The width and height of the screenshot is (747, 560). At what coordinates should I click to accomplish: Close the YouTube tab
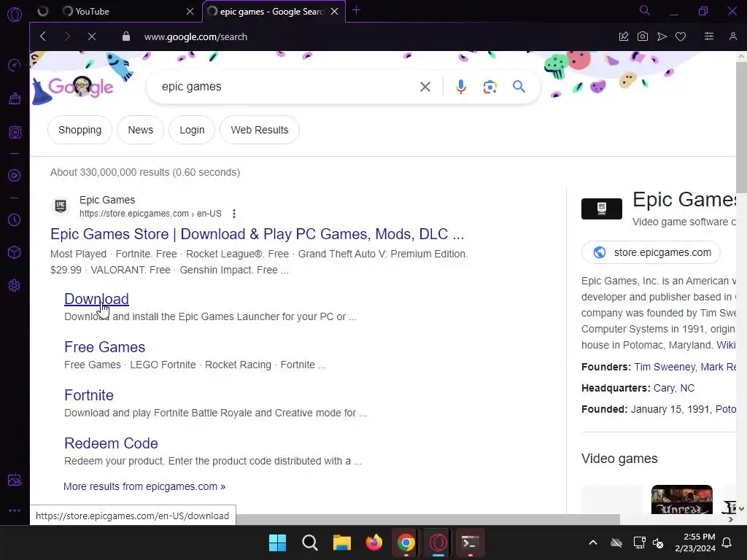tap(190, 12)
